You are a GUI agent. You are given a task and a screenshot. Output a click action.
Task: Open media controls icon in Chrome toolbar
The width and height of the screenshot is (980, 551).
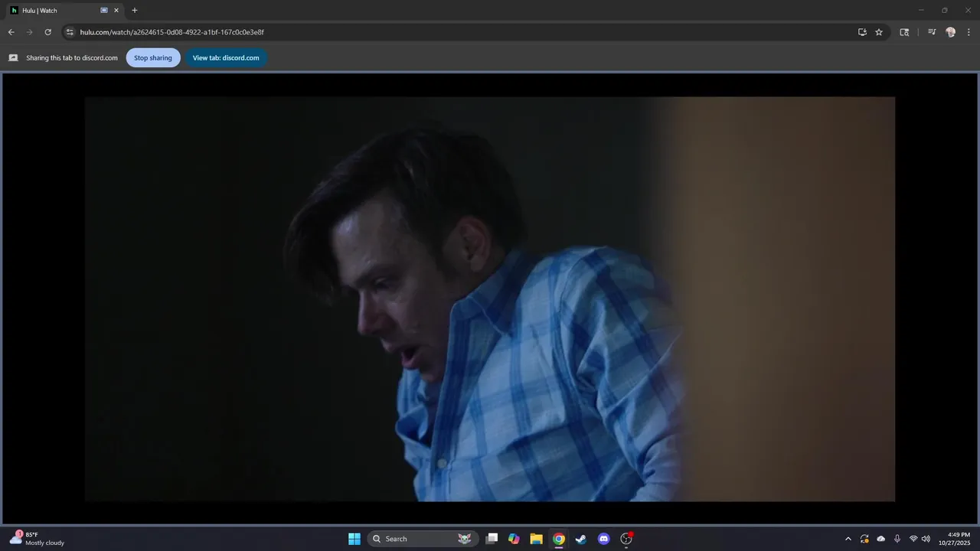pos(932,32)
